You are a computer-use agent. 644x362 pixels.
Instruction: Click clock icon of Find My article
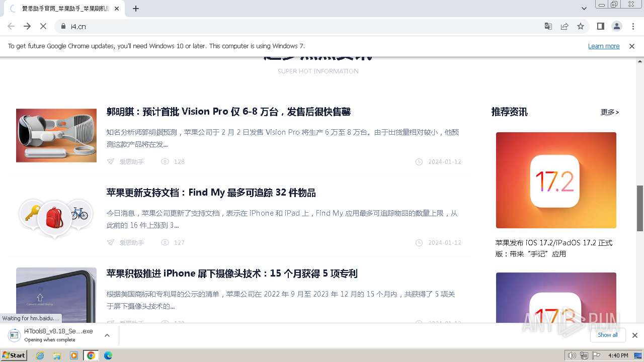pos(419,242)
